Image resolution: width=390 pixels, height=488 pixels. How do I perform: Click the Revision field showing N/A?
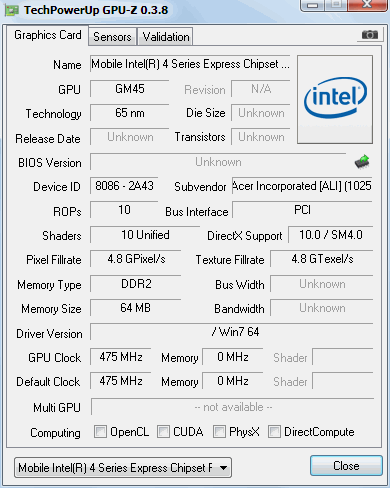[261, 89]
